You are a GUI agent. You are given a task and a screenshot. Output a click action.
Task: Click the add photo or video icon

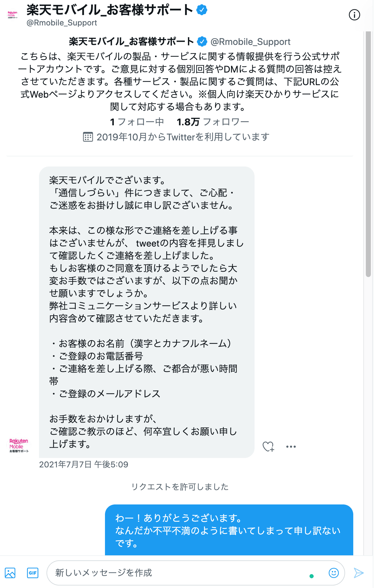tap(10, 573)
